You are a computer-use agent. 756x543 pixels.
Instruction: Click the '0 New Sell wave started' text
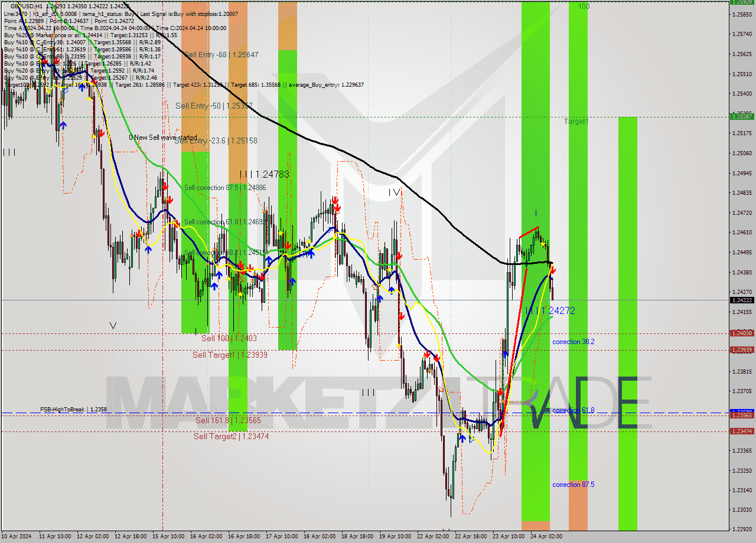163,138
